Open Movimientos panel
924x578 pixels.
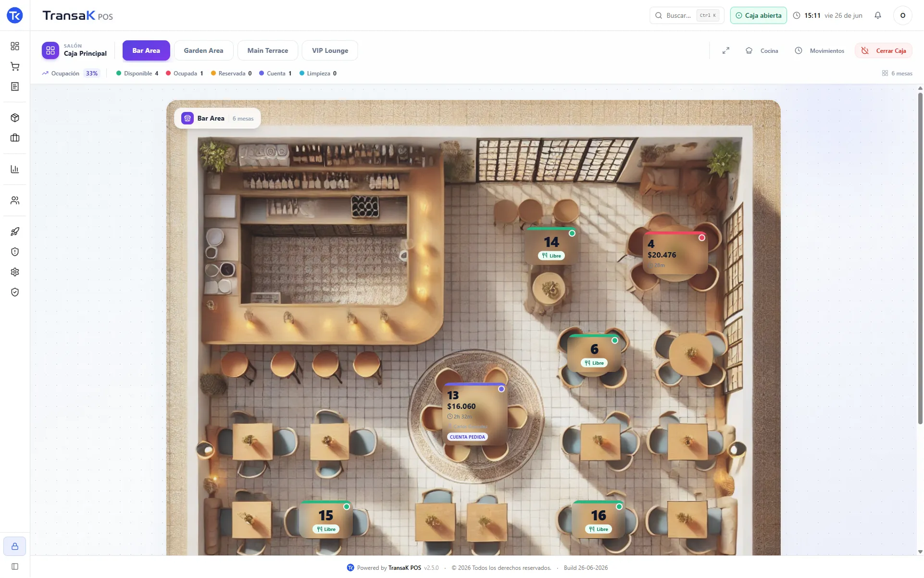pos(820,50)
